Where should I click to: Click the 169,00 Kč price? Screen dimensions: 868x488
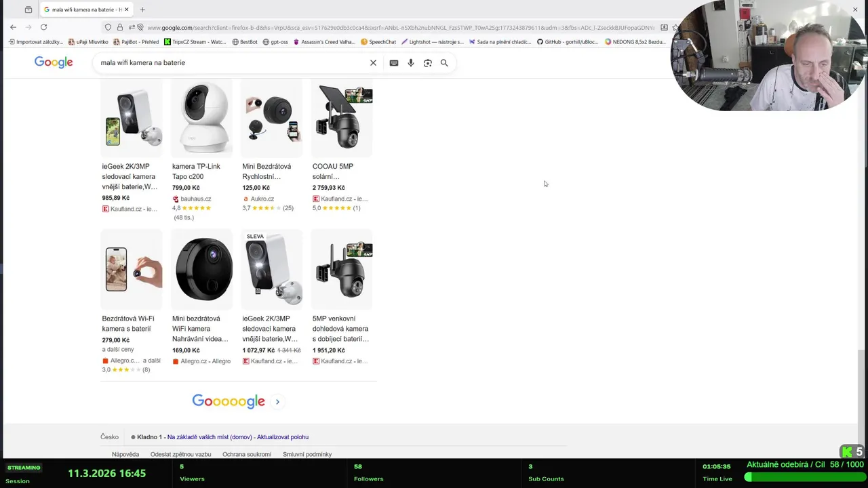point(186,350)
